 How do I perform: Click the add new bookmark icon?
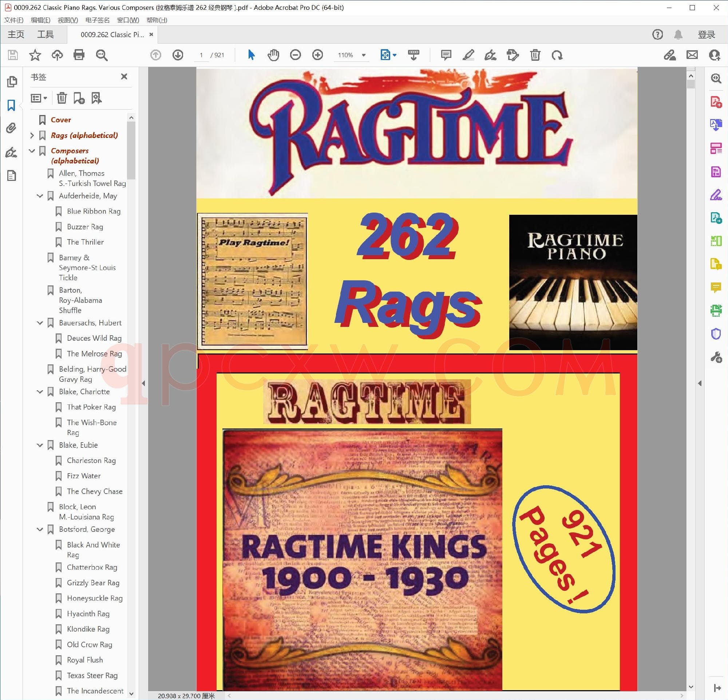point(79,98)
